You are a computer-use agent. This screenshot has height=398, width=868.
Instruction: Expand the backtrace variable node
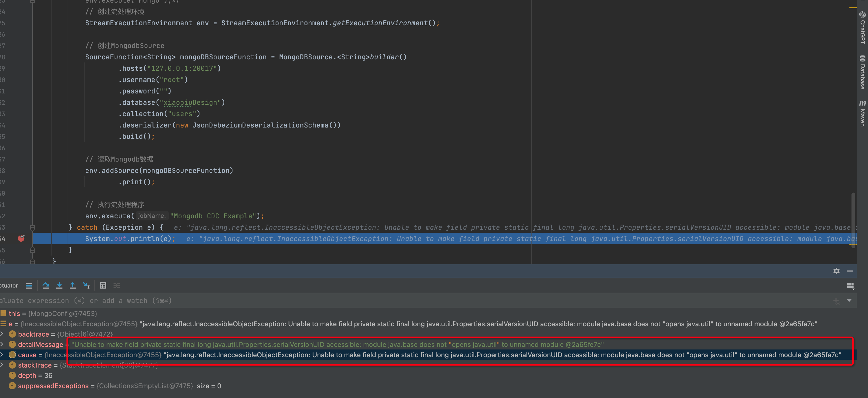click(2, 334)
